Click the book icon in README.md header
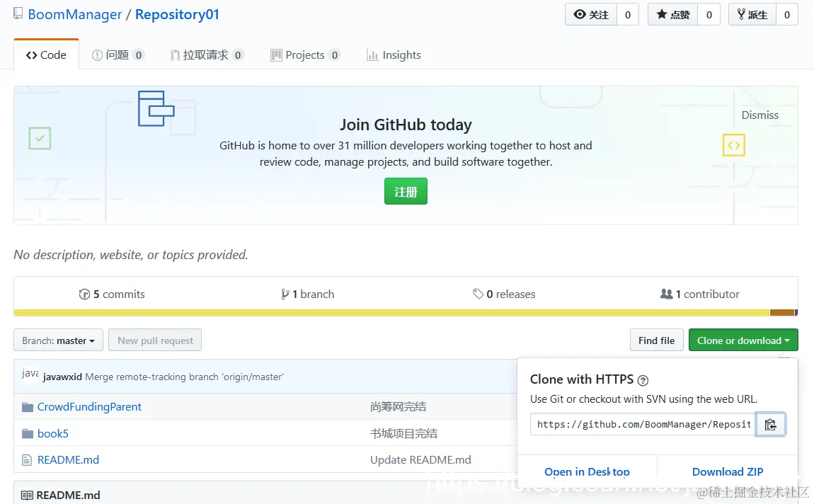814x504 pixels. point(27,496)
